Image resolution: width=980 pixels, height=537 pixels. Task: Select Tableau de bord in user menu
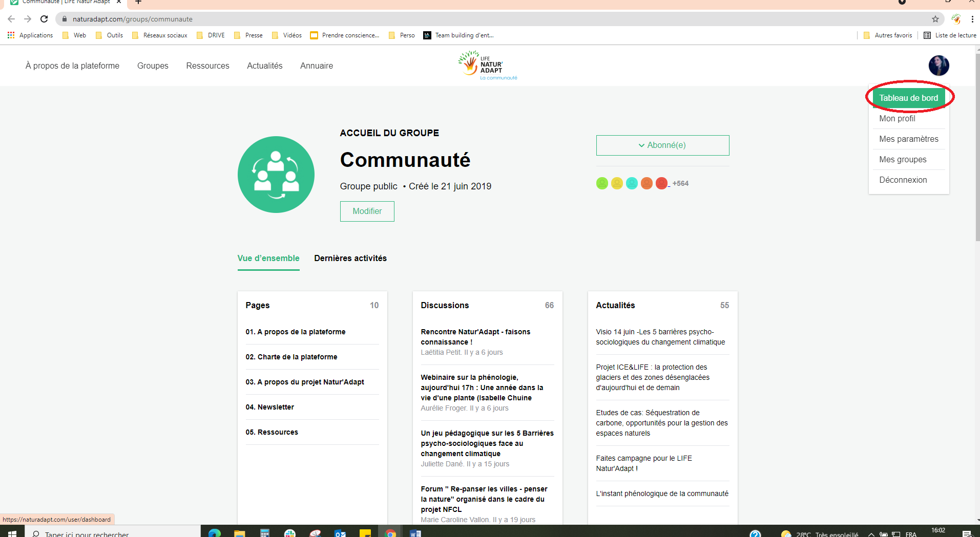point(908,98)
